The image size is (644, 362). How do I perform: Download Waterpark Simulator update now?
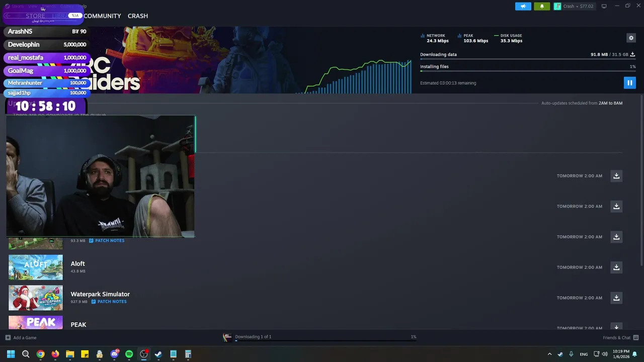616,298
